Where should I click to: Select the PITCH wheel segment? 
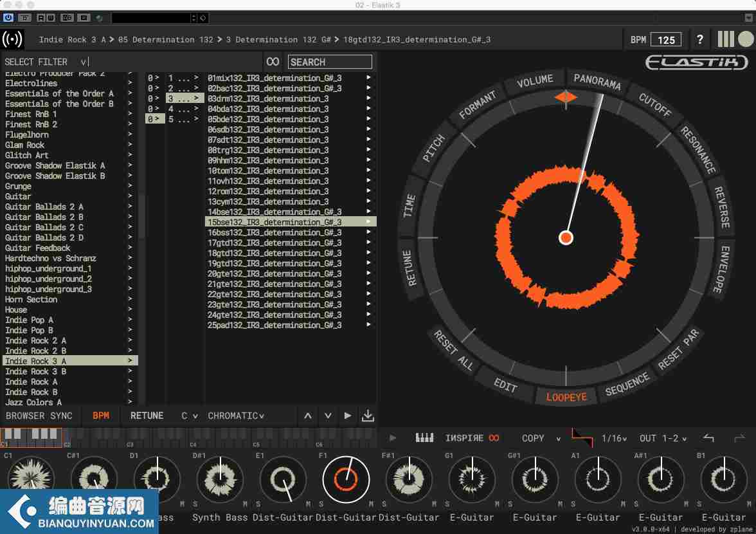click(433, 148)
